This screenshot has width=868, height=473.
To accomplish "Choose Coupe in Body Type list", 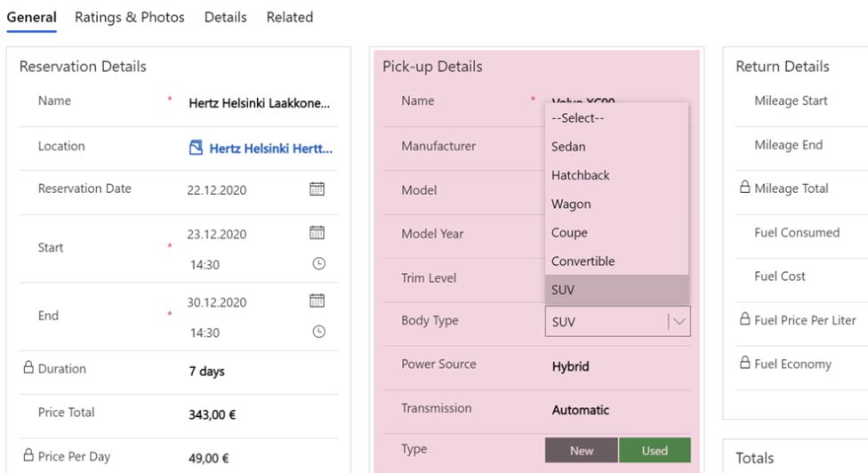I will click(x=616, y=233).
